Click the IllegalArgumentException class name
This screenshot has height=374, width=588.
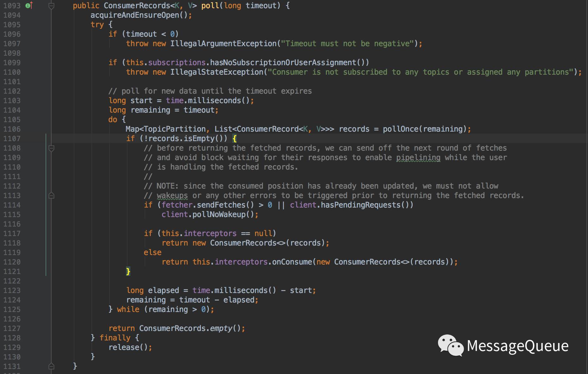[223, 44]
